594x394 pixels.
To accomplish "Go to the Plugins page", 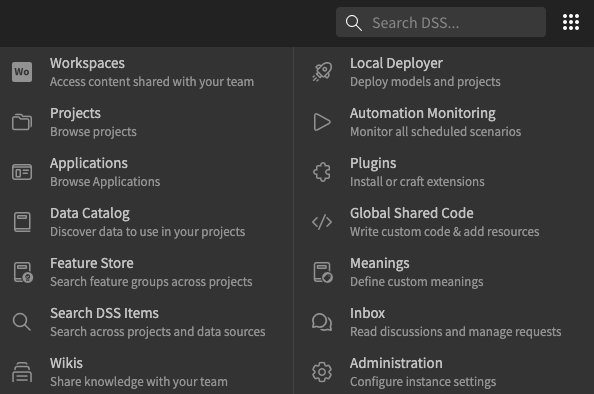I will (373, 163).
